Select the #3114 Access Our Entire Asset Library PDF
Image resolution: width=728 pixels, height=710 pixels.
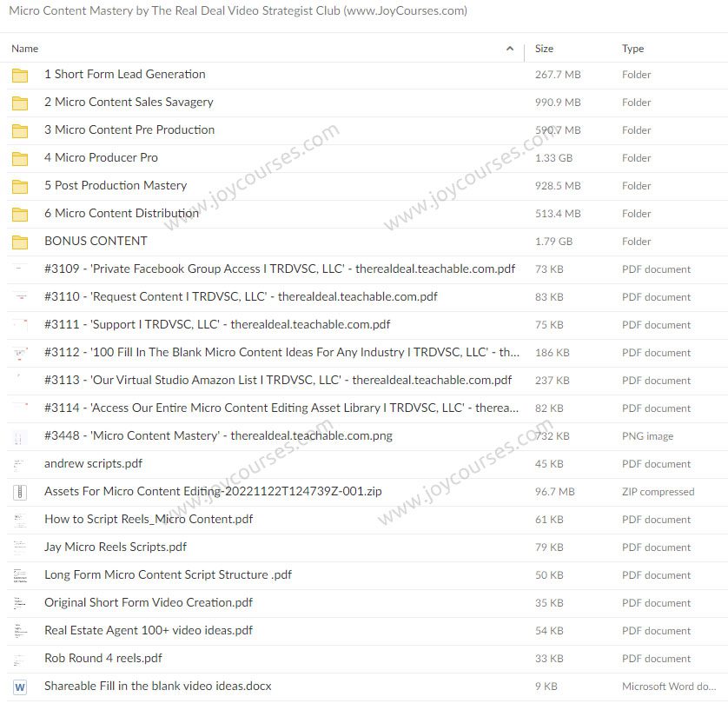[x=281, y=408]
